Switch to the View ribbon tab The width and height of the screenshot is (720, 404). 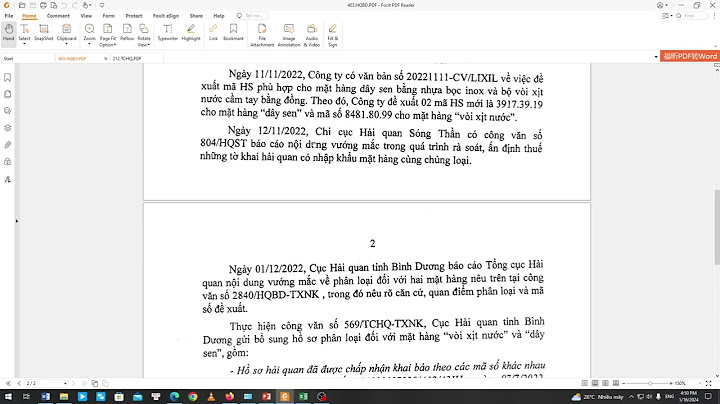(86, 16)
